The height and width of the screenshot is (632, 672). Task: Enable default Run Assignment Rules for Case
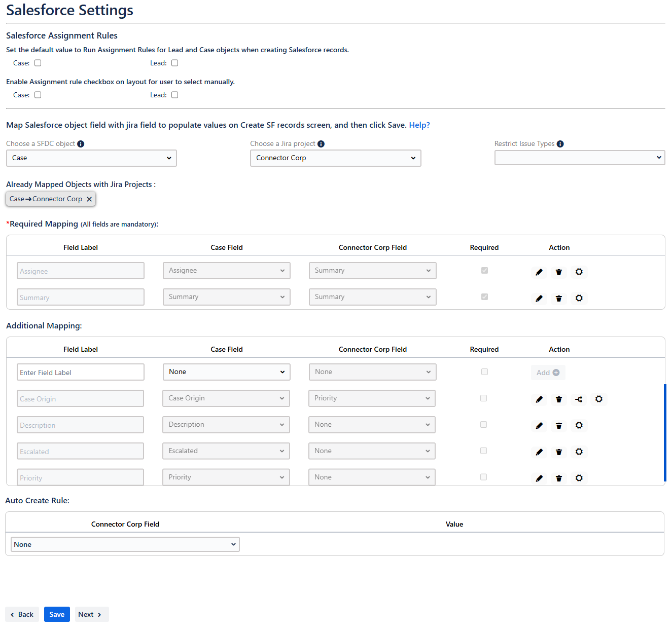click(x=38, y=63)
